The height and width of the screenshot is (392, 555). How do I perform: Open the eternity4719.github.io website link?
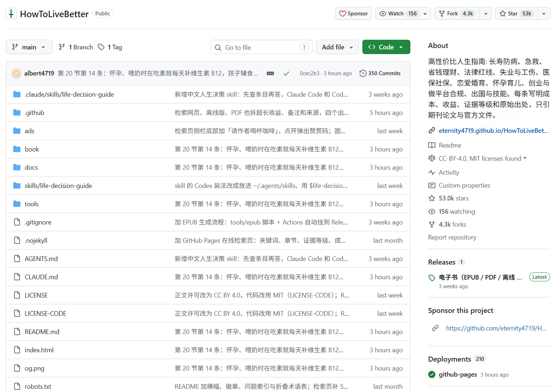493,131
